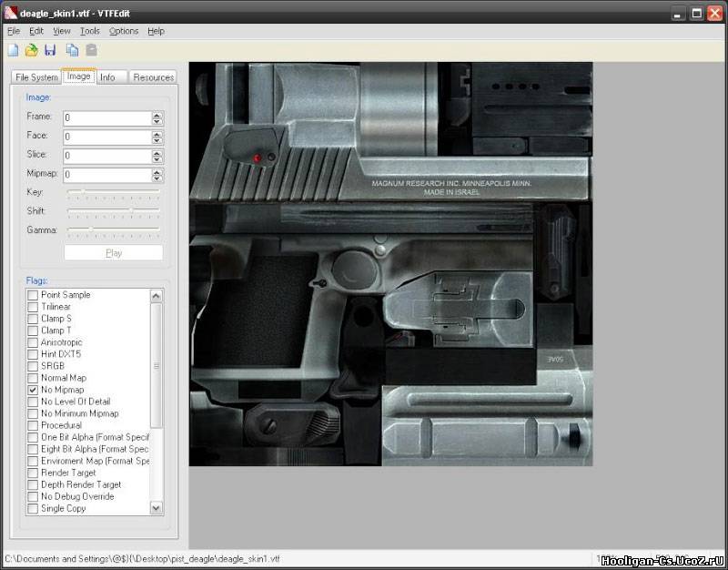Check the Normal Map flag

click(x=33, y=378)
